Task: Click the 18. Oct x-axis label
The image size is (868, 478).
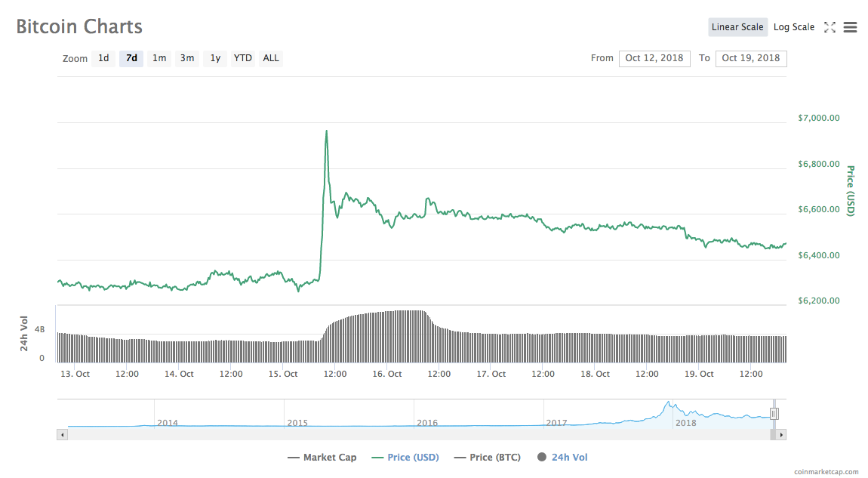Action: coord(595,374)
